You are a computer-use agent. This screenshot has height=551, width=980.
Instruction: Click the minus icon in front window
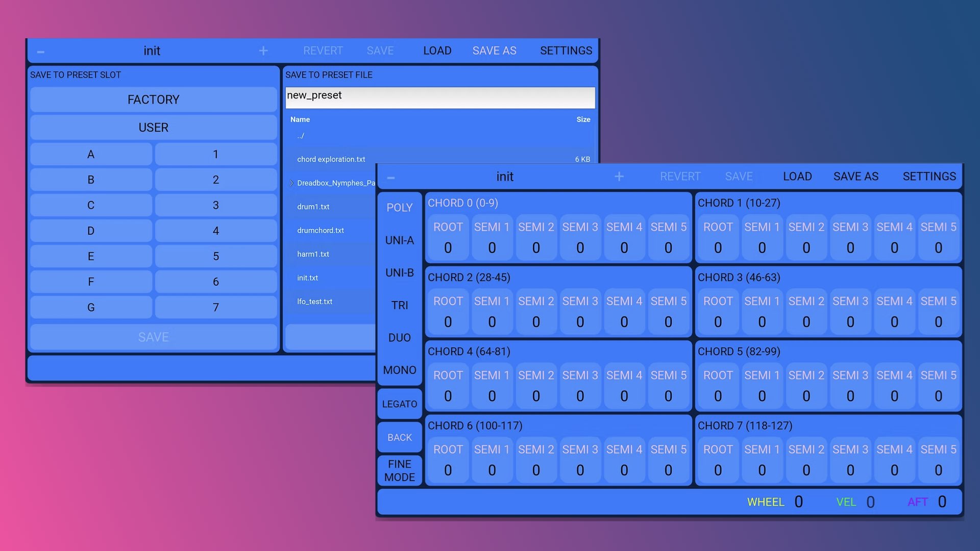coord(391,178)
